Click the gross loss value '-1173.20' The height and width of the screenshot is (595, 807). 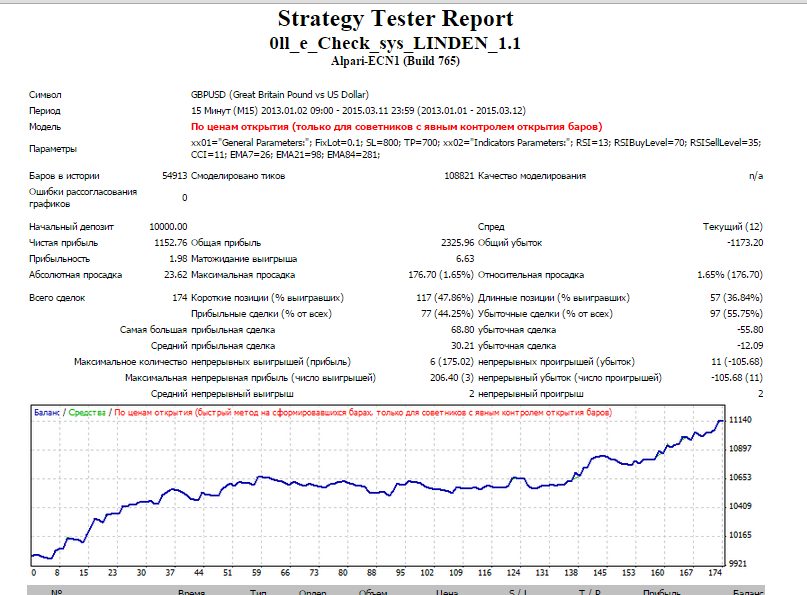pos(745,242)
